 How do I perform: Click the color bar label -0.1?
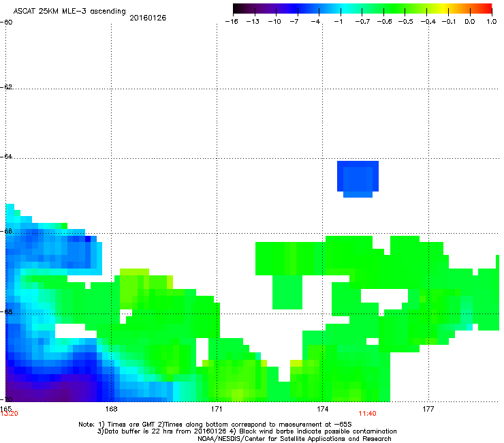point(448,22)
